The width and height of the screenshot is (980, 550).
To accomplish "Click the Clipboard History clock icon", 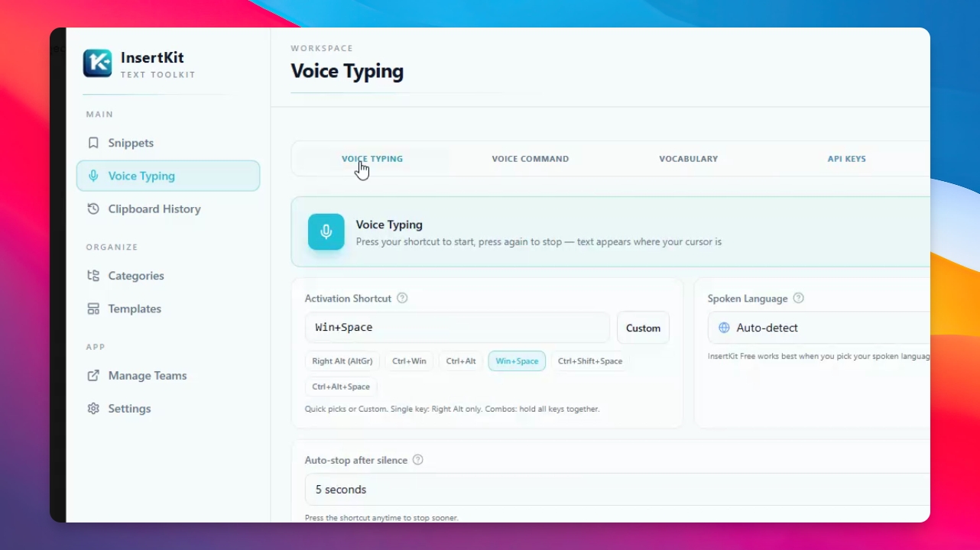I will point(93,209).
